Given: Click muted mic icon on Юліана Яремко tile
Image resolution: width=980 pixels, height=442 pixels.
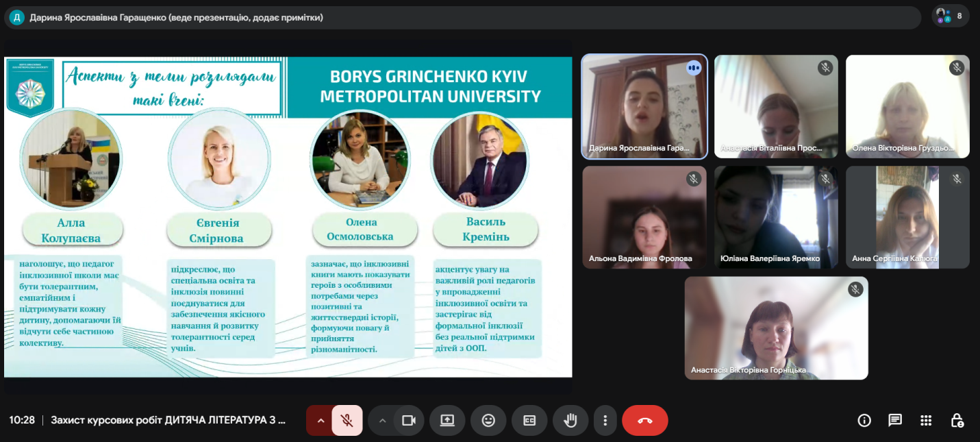Looking at the screenshot, I should tap(825, 179).
